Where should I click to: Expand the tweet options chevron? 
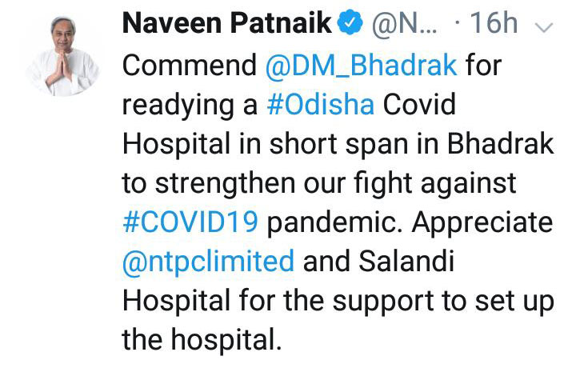click(543, 26)
